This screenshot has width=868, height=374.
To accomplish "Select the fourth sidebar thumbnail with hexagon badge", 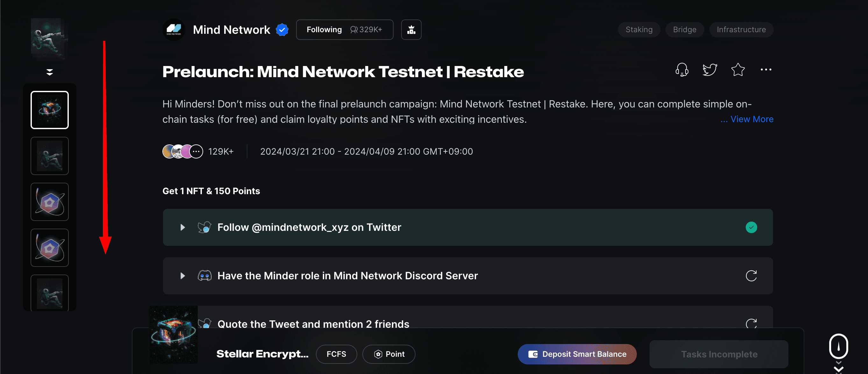I will (50, 248).
